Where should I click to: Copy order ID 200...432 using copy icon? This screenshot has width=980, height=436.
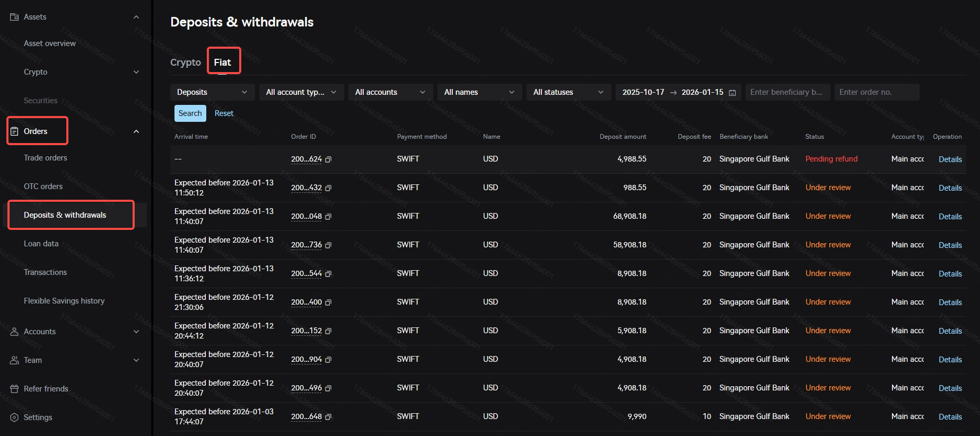(328, 188)
